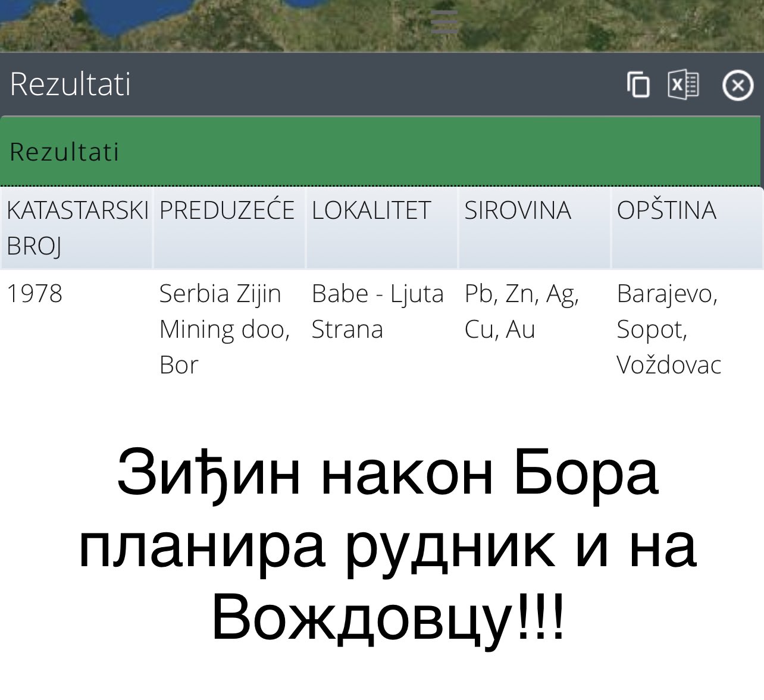Select cadastral number 1978 cell
The image size is (764, 700).
76,329
